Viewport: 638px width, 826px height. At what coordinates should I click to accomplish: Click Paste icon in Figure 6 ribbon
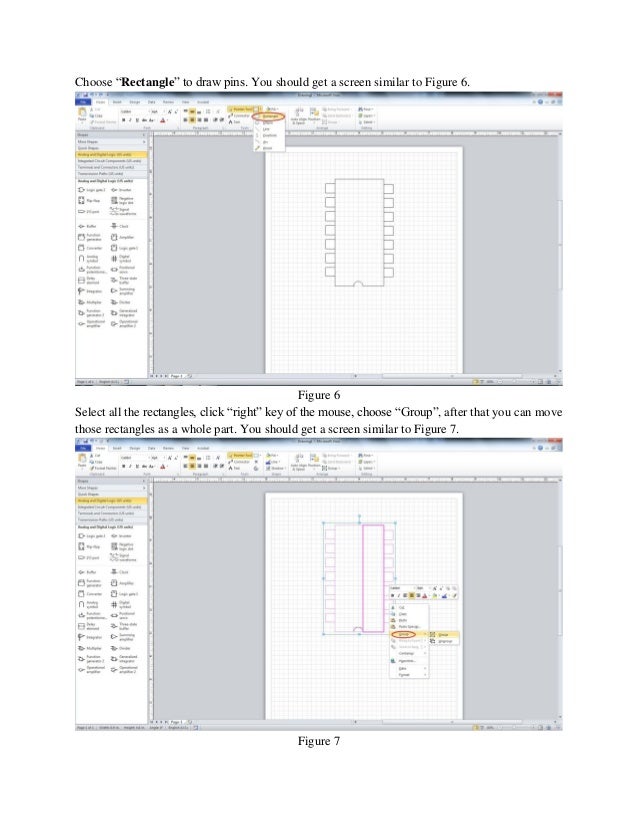(x=82, y=113)
